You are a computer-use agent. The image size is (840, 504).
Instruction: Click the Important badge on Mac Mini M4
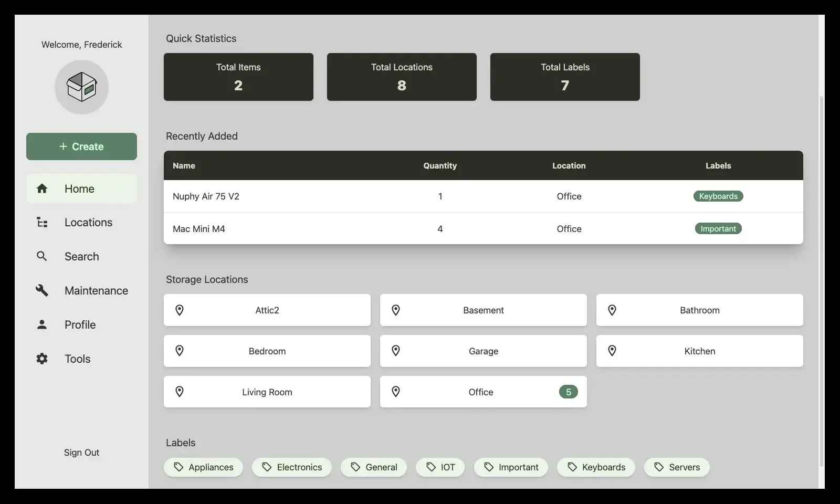(718, 228)
